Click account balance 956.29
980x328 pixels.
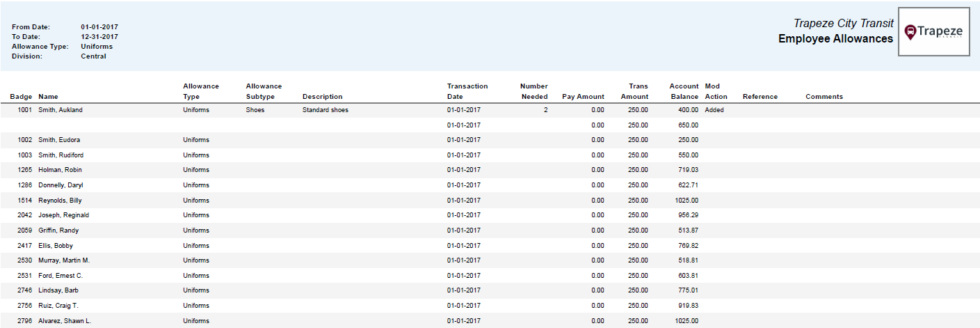pyautogui.click(x=689, y=215)
